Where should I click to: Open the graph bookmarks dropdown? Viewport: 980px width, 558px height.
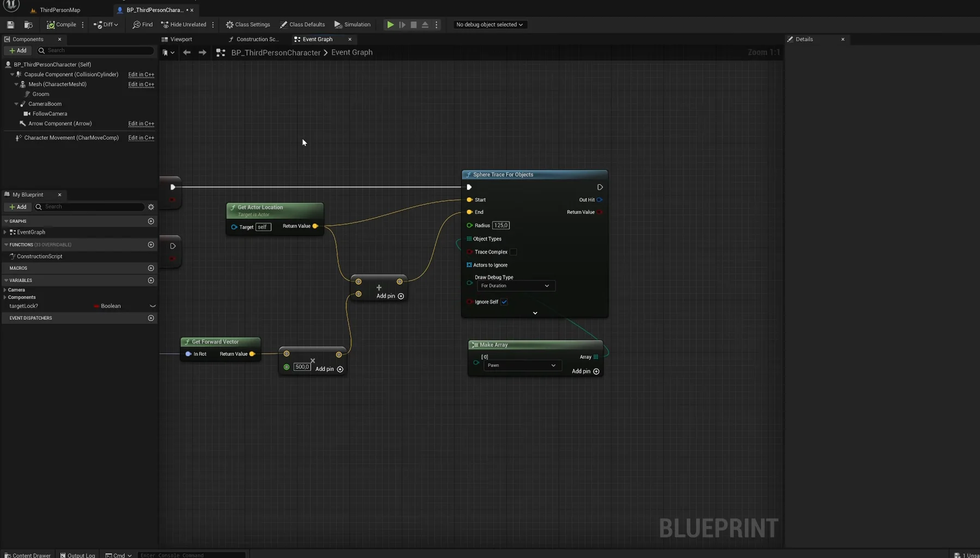168,52
